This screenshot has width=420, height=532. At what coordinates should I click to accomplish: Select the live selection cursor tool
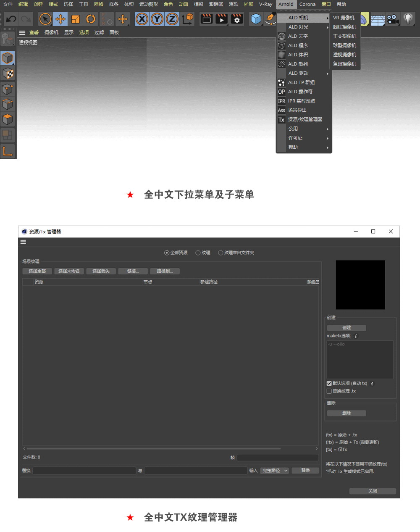[45, 19]
